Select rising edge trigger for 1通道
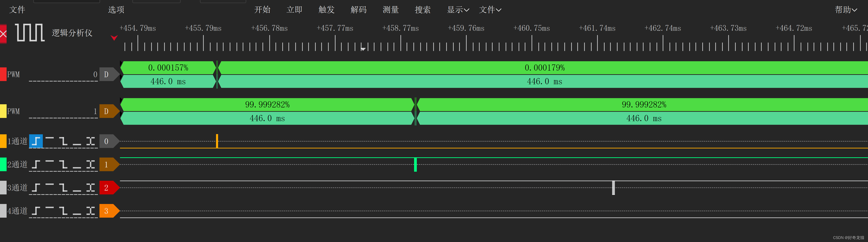 (36, 141)
